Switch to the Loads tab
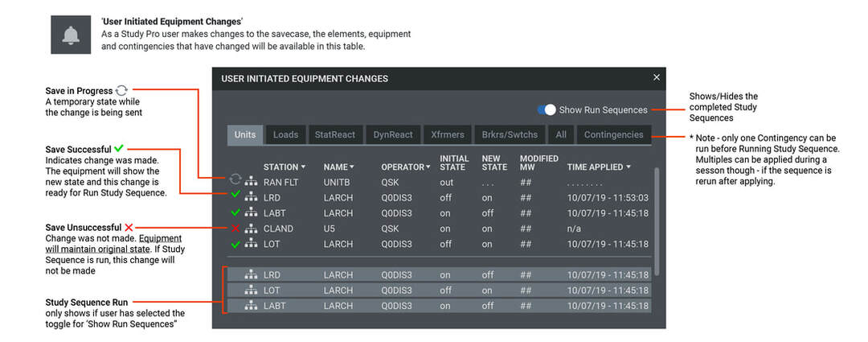Screen dimensions: 868x342 click(x=286, y=135)
